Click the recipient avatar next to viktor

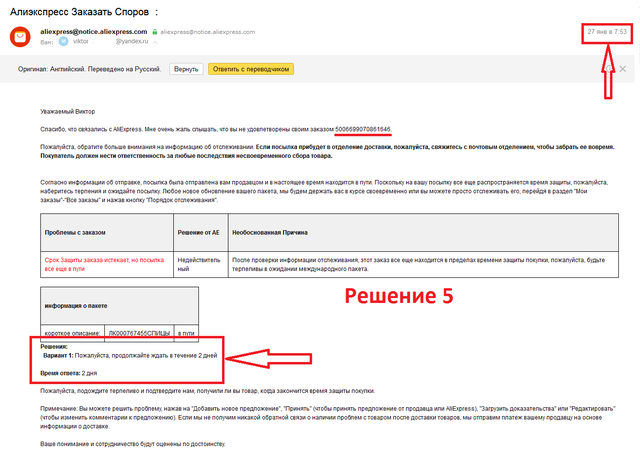pos(63,41)
